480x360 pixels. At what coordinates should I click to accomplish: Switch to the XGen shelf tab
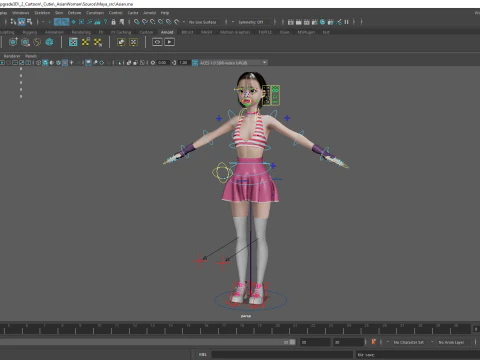(284, 32)
